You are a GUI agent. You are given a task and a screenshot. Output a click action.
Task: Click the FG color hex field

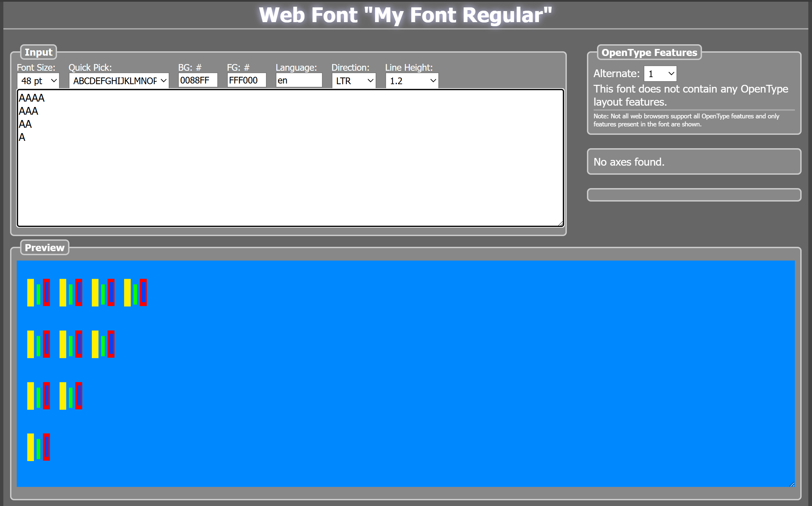click(247, 80)
